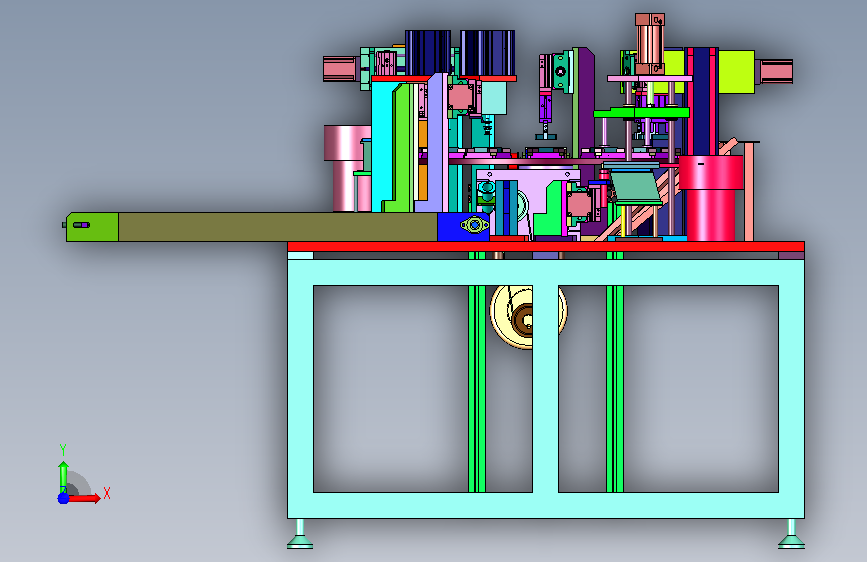Select the large crimson feeder bowl cylinder
867x562 pixels.
click(x=711, y=198)
